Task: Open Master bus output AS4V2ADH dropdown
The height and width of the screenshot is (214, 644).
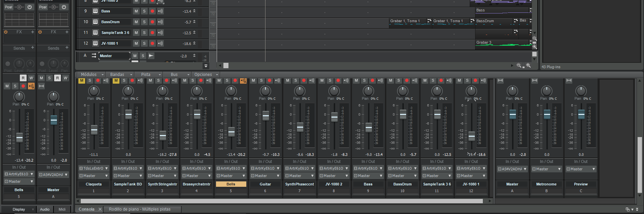Action: click(512, 169)
